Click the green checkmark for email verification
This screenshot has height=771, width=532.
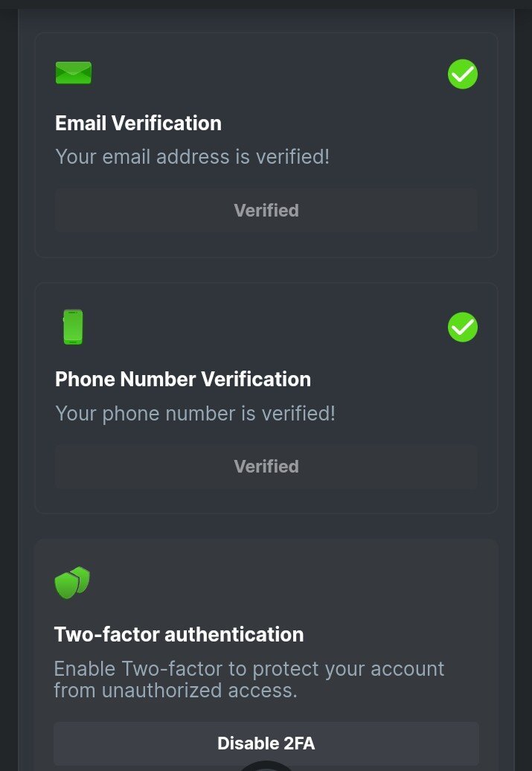462,74
